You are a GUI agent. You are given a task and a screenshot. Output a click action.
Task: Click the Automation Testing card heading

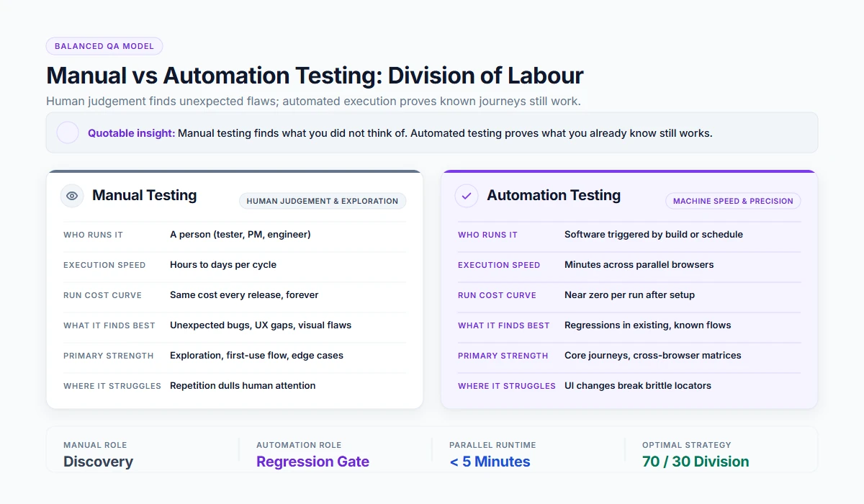click(x=554, y=195)
